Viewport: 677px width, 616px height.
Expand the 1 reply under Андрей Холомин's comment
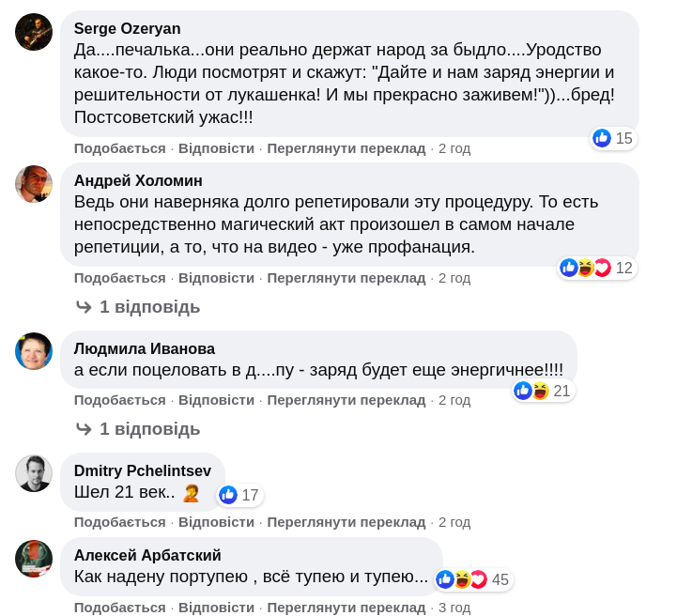(139, 307)
